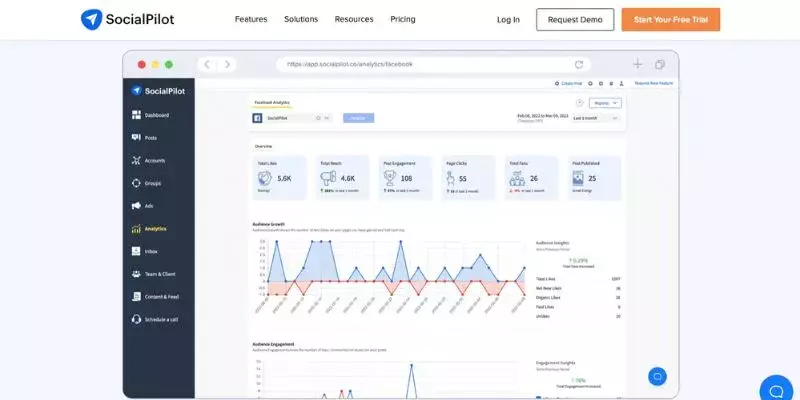Click the mock browser address bar URL
Screen dimensions: 800x400
350,64
